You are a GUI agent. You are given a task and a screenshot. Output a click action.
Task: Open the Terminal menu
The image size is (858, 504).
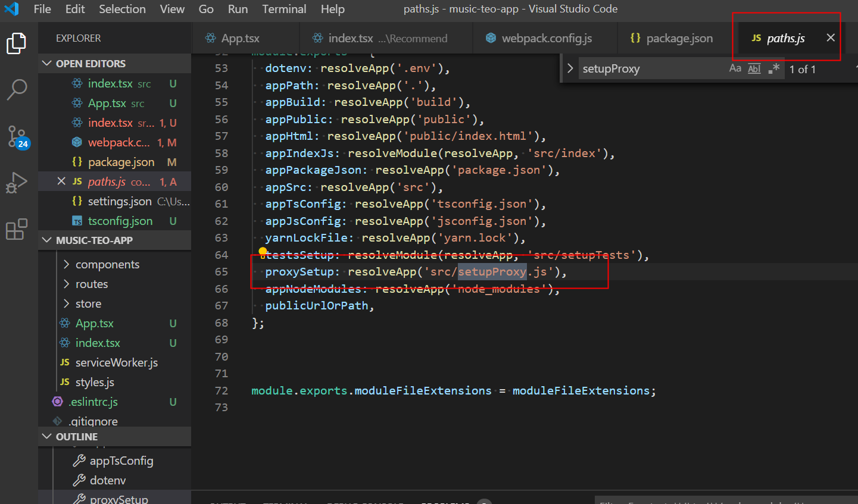click(x=284, y=9)
